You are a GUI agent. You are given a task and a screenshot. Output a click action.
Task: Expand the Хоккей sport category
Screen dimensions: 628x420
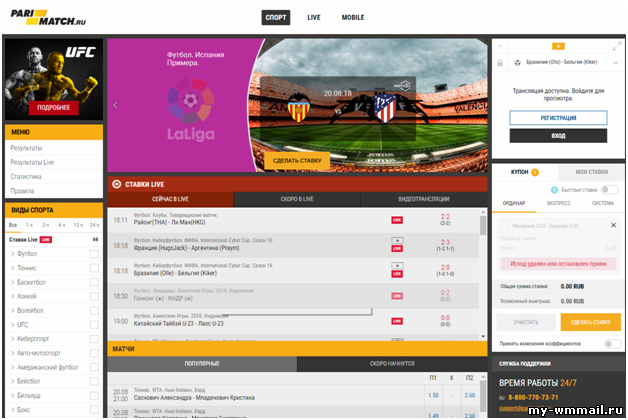(x=12, y=296)
